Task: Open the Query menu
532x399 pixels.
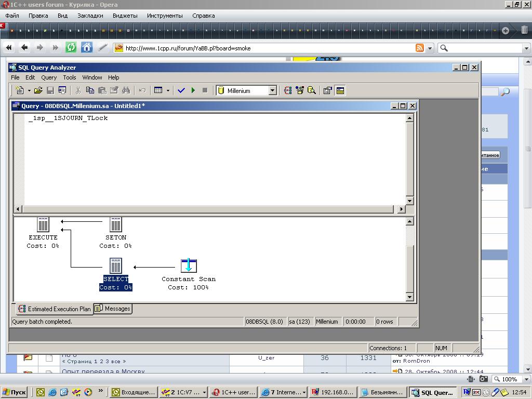Action: pyautogui.click(x=49, y=77)
